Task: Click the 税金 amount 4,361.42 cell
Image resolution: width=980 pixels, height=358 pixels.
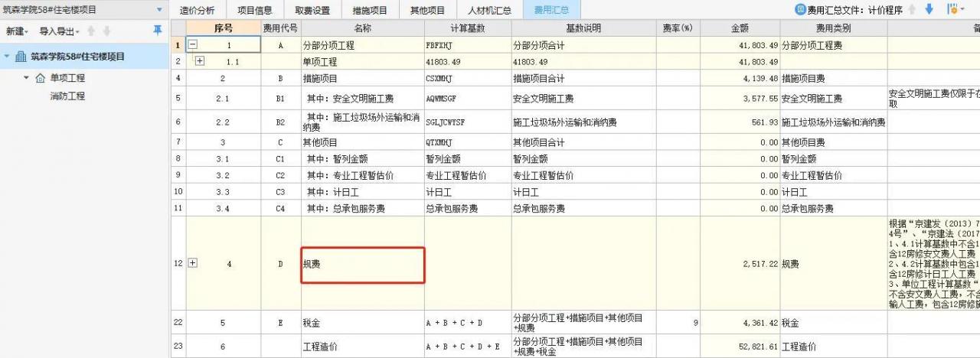Action: tap(740, 323)
